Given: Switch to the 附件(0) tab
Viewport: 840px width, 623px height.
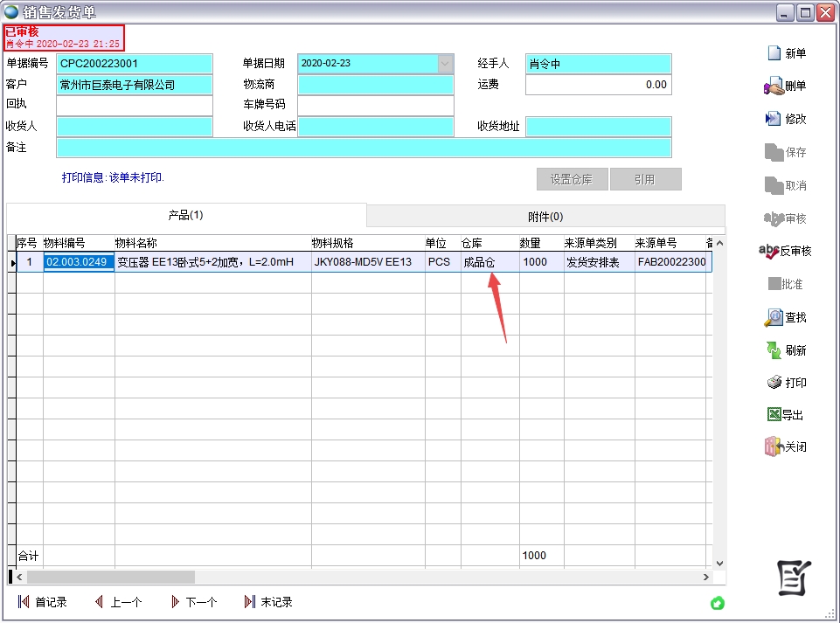Looking at the screenshot, I should 545,216.
